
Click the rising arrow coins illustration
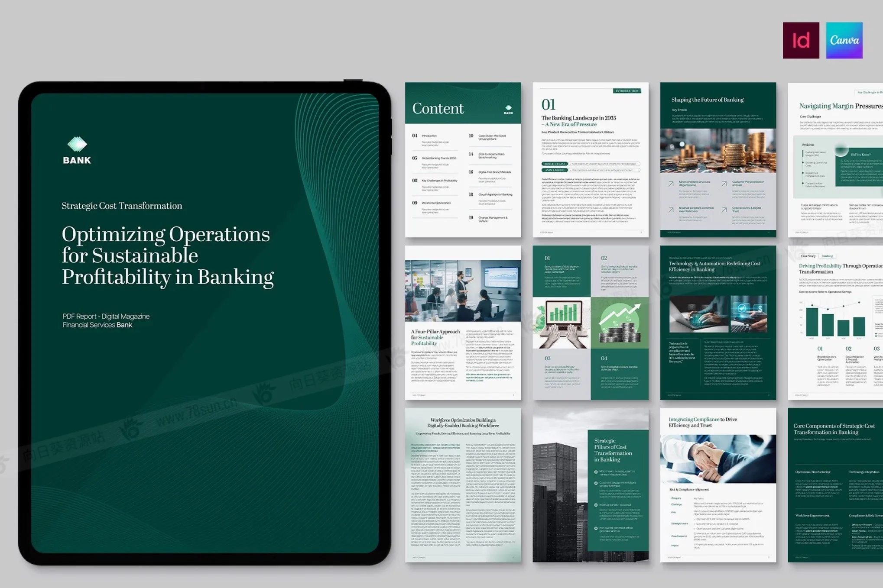tap(620, 323)
